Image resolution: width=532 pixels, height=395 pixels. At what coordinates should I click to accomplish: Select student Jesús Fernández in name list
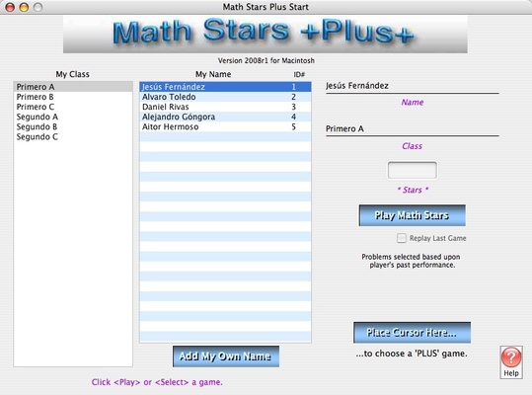pyautogui.click(x=225, y=87)
